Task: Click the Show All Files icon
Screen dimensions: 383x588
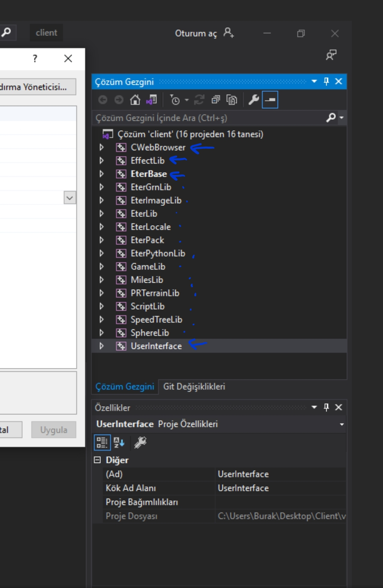Action: click(232, 100)
